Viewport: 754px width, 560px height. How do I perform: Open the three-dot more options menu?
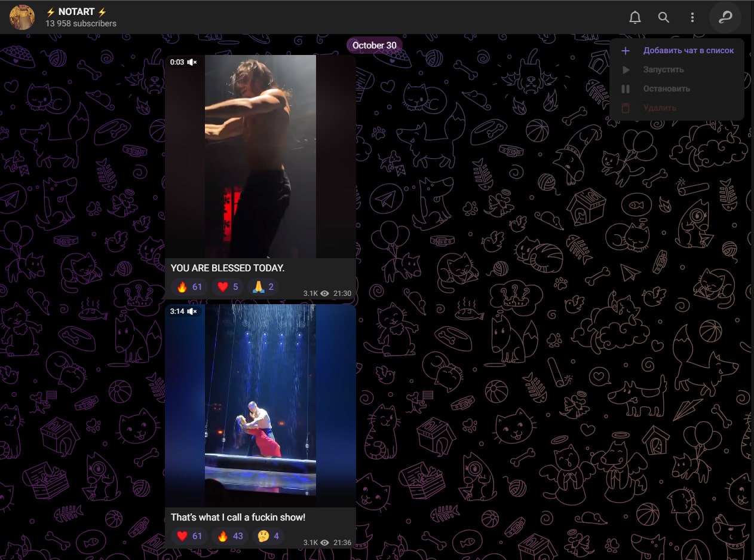coord(692,17)
